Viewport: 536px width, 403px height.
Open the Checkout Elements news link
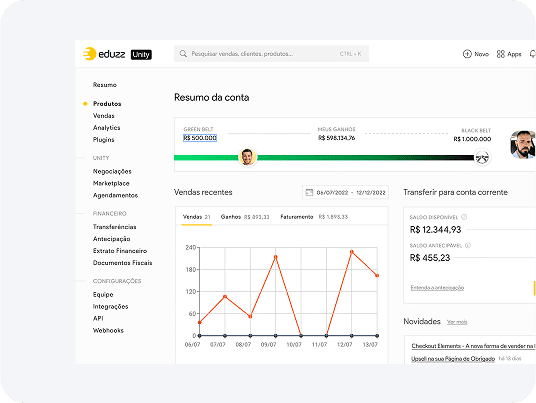[473, 346]
